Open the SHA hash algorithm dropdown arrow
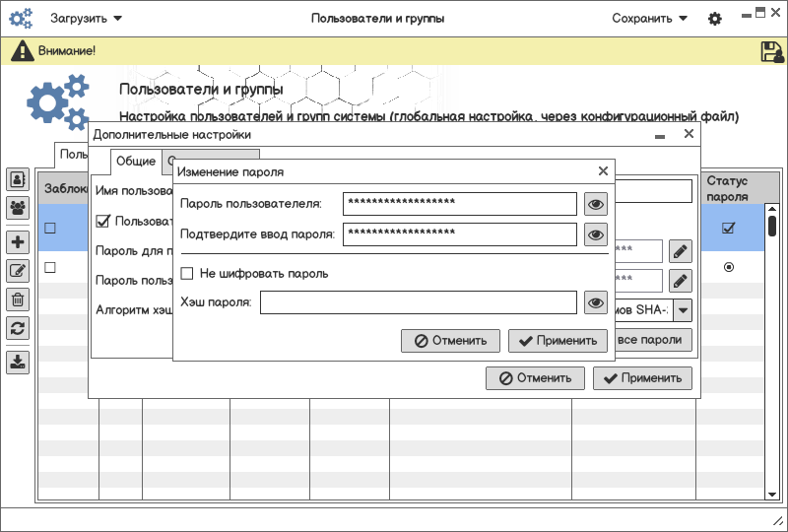The image size is (788, 532). pos(682,310)
